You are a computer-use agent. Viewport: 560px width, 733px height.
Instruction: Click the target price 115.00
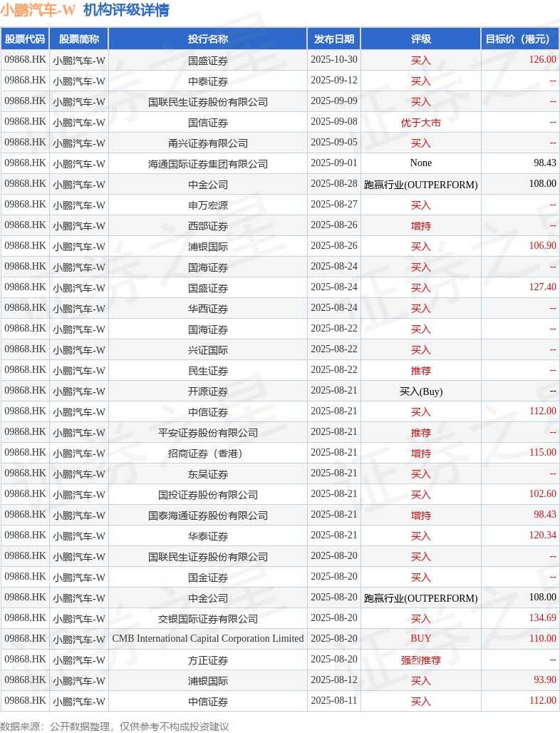pos(543,453)
